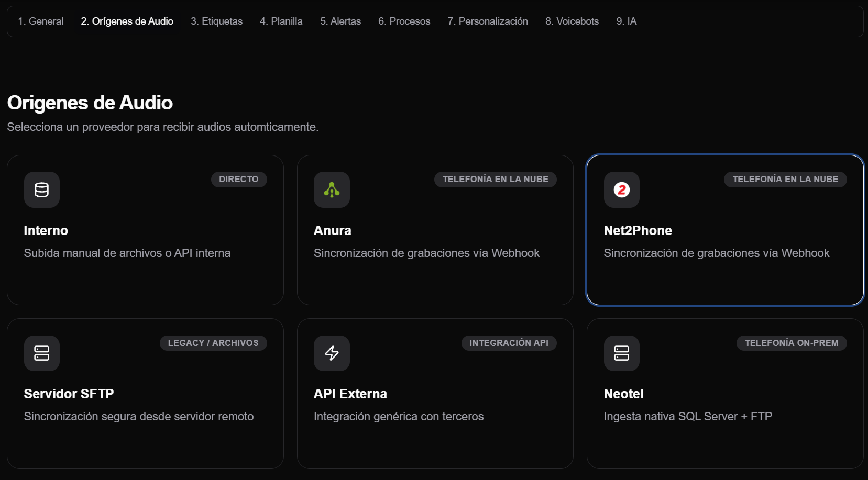Choose the Servidor SFTP card title
The width and height of the screenshot is (868, 480).
coord(69,394)
